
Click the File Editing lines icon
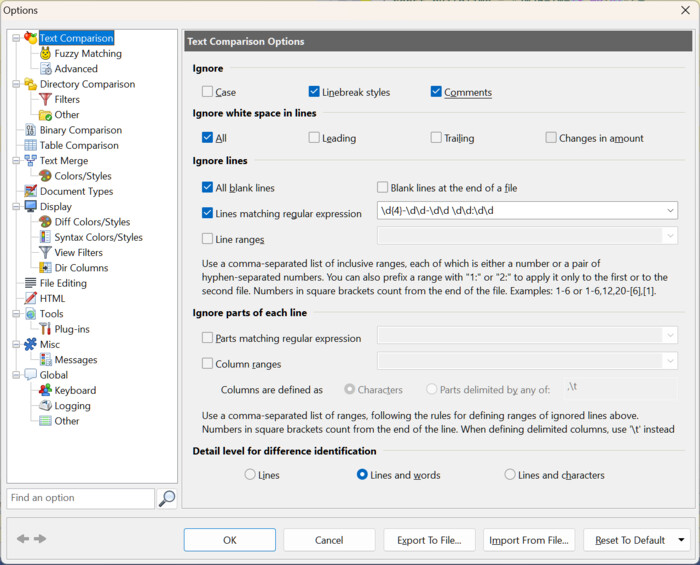point(30,283)
